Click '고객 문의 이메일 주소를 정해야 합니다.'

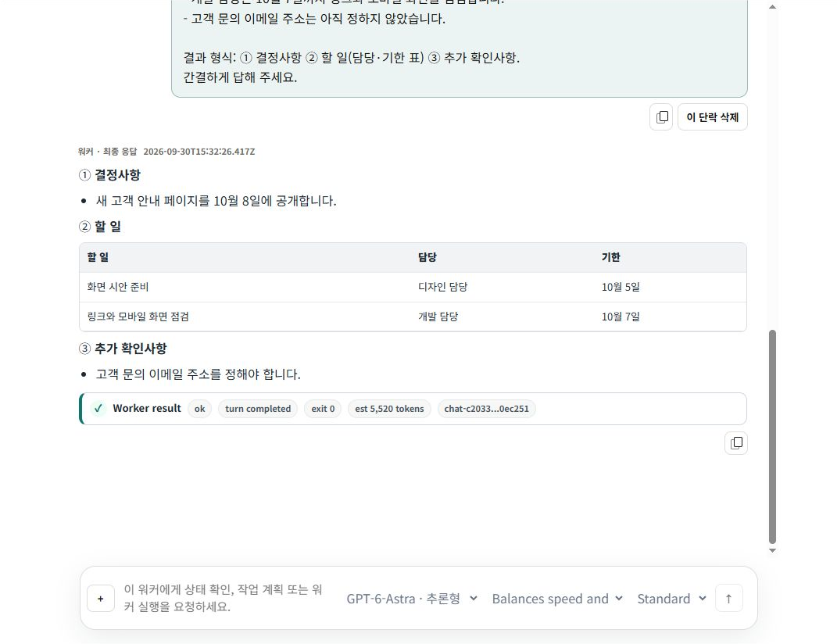tap(198, 374)
